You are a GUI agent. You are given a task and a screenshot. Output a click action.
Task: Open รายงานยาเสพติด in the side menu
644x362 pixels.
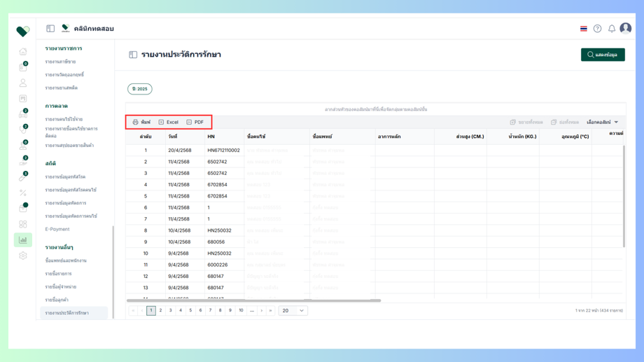coord(61,88)
